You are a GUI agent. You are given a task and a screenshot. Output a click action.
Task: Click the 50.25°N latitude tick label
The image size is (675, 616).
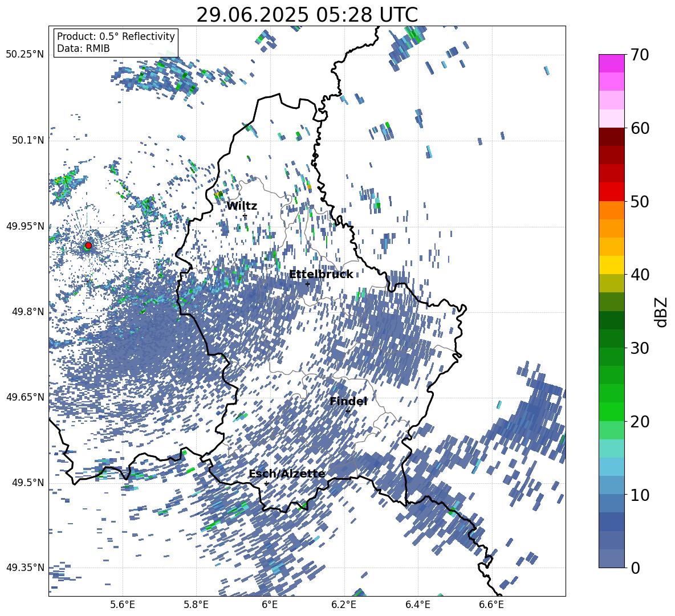pos(25,55)
